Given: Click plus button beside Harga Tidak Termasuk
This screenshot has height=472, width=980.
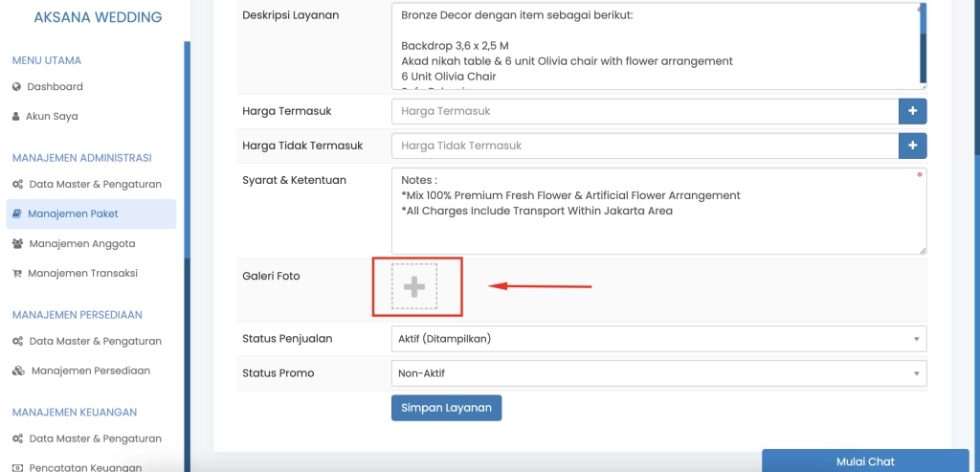Looking at the screenshot, I should pyautogui.click(x=912, y=146).
